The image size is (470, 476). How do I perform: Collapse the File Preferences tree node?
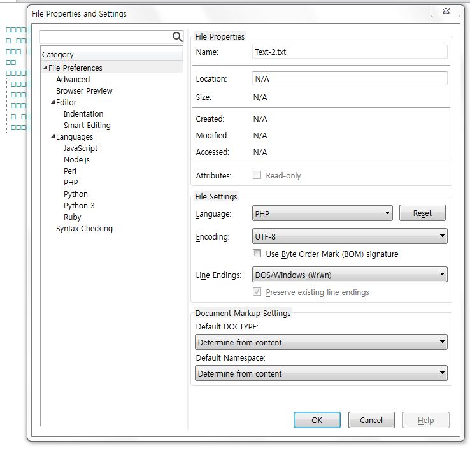(45, 68)
